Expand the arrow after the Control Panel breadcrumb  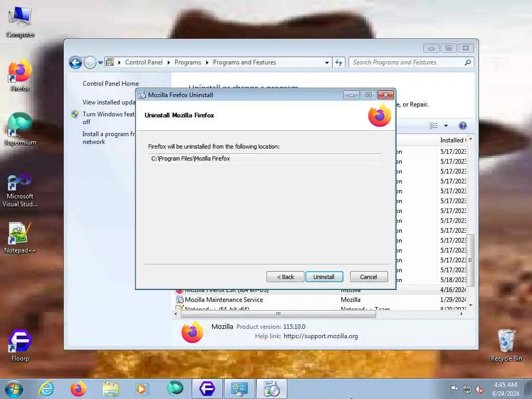[169, 62]
